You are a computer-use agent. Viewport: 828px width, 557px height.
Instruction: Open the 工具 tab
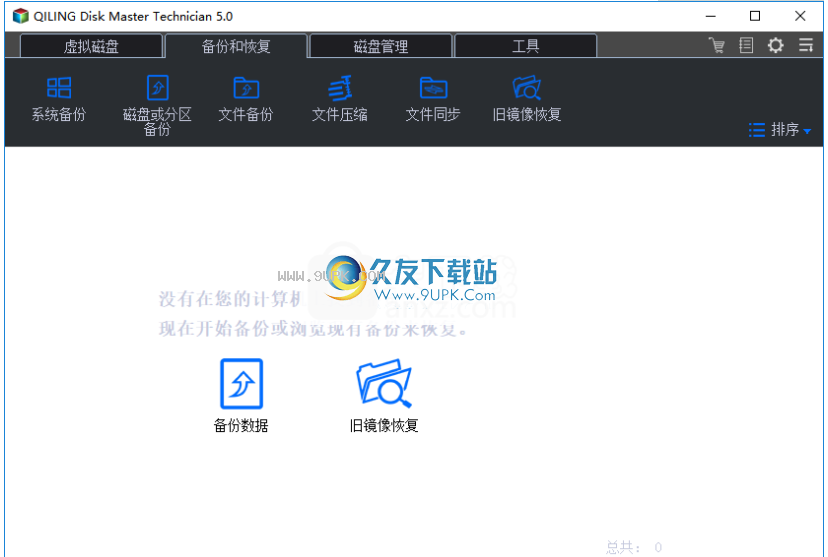(x=525, y=46)
